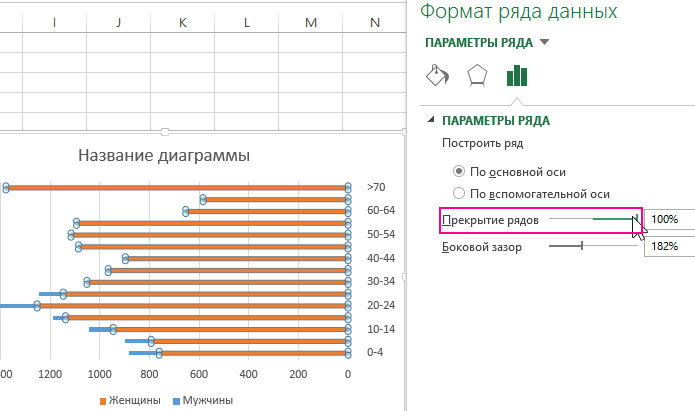
Task: Click the 30-34 axis label
Action: [381, 281]
